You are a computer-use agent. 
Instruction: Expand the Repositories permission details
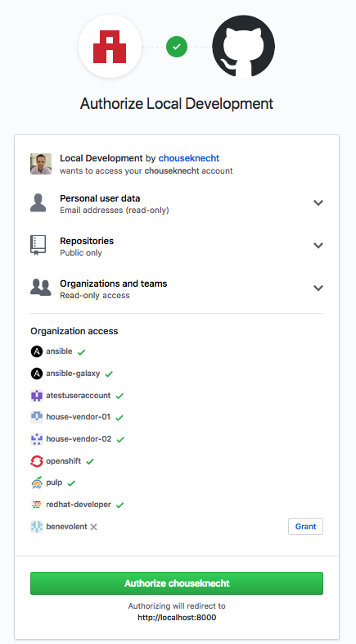click(318, 245)
